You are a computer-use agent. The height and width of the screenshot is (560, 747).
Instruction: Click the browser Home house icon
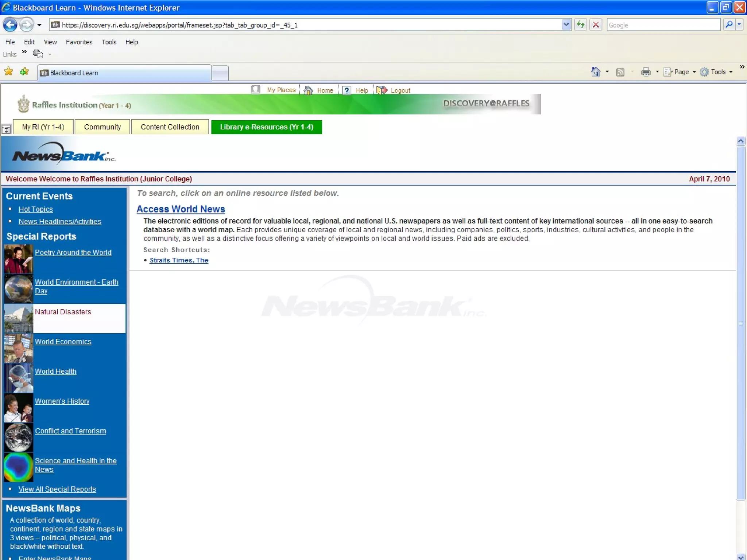596,72
